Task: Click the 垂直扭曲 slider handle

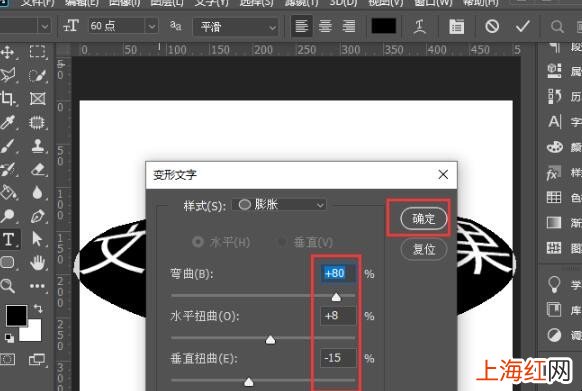Action: tap(249, 382)
